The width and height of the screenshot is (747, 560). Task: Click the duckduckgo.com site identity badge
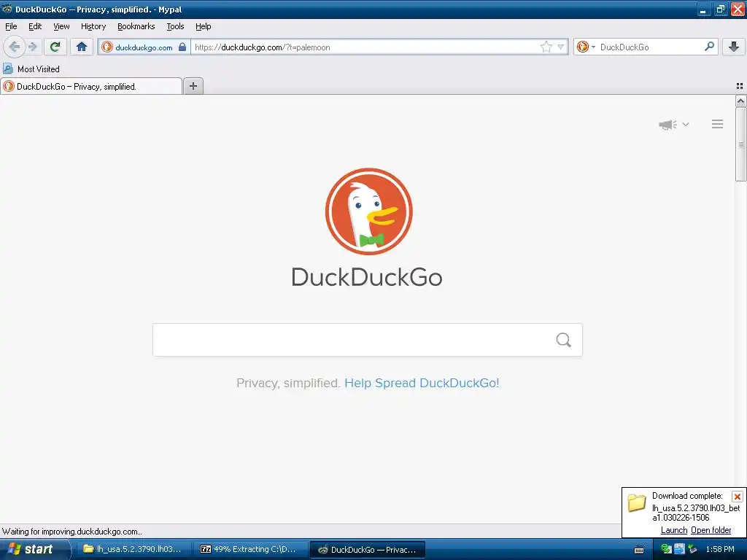(x=144, y=47)
